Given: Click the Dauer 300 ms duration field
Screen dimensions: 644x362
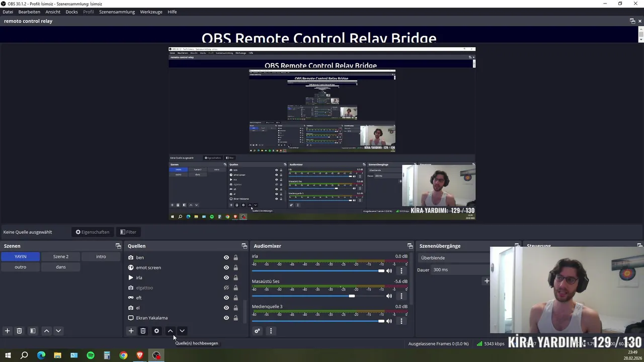Looking at the screenshot, I should point(460,270).
